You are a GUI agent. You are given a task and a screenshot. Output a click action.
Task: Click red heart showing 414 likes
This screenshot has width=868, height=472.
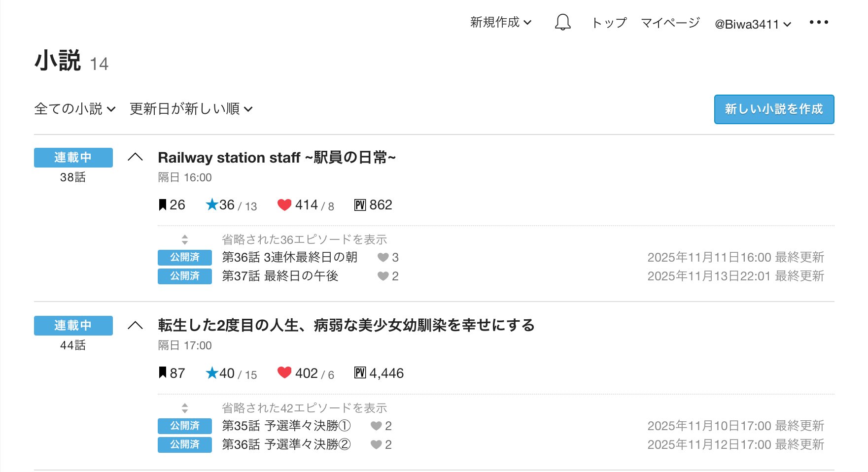[x=284, y=204]
